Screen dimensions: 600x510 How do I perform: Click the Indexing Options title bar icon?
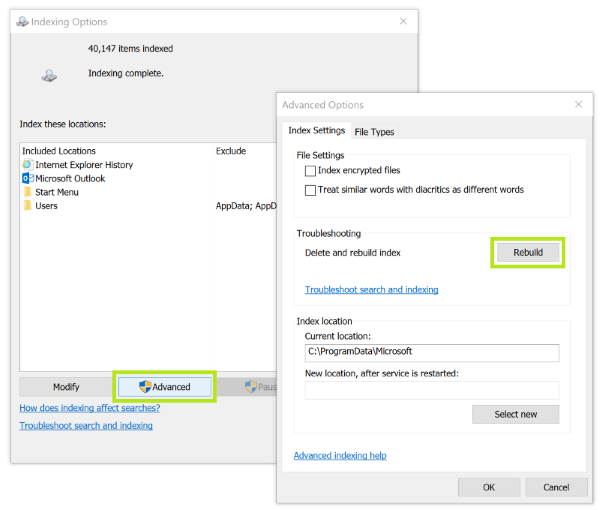(x=23, y=22)
